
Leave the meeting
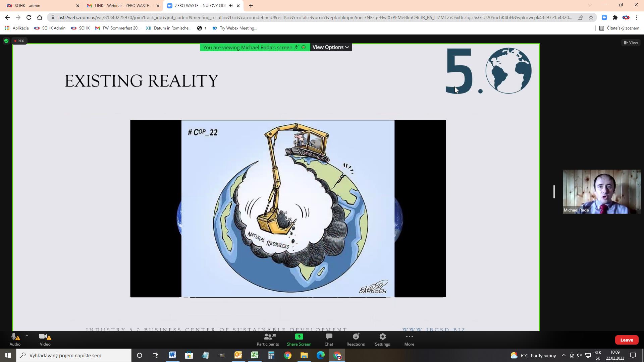pyautogui.click(x=627, y=340)
